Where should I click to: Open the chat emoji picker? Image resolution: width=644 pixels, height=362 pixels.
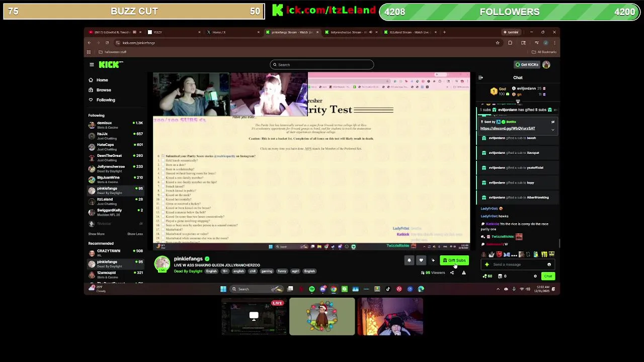tap(549, 264)
